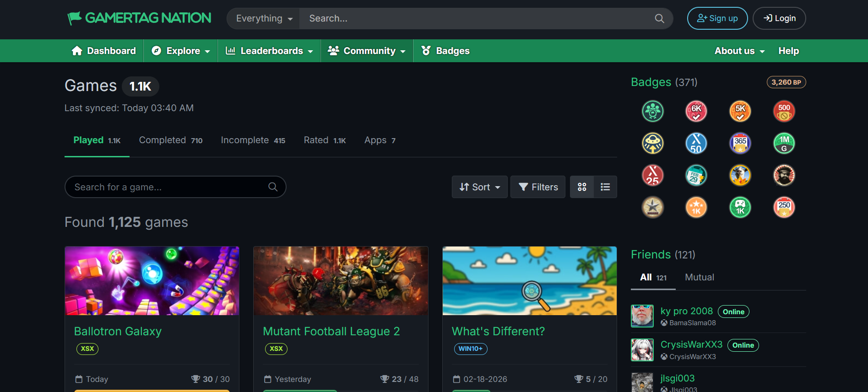
Task: Select the Apps tab
Action: [x=380, y=140]
